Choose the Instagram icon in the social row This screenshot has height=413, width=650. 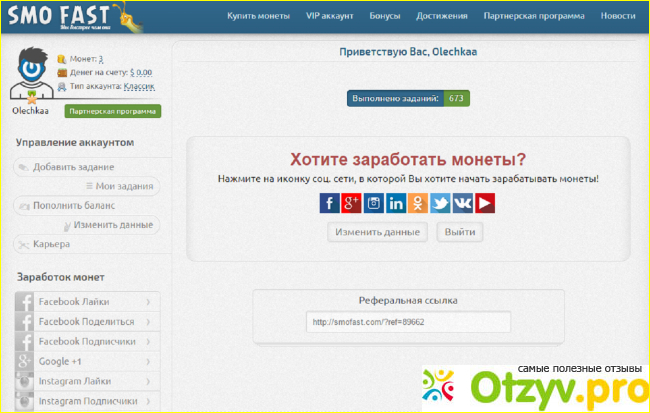tap(374, 203)
